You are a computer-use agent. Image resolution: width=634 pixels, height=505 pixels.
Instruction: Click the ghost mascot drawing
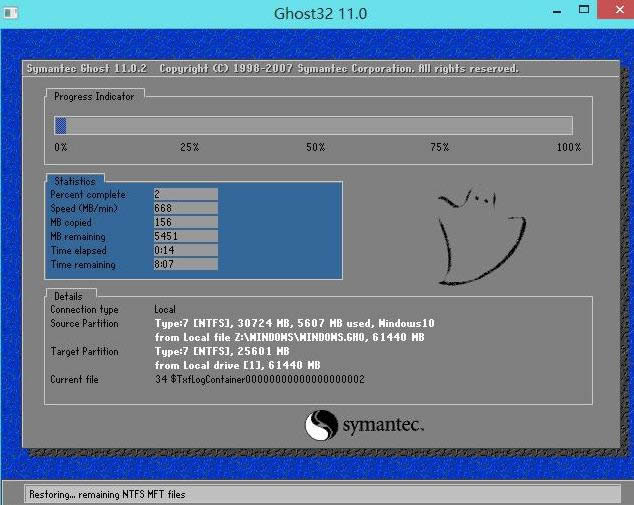coord(482,236)
